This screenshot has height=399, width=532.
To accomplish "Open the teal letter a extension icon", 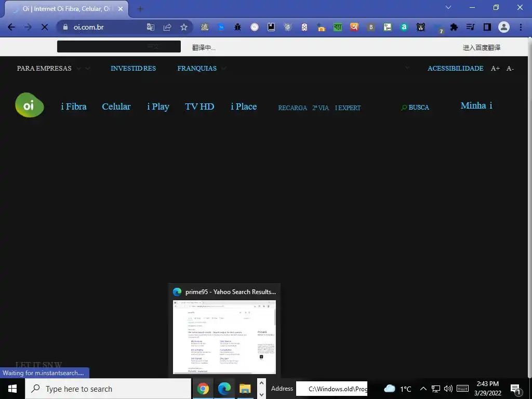I will (404, 27).
